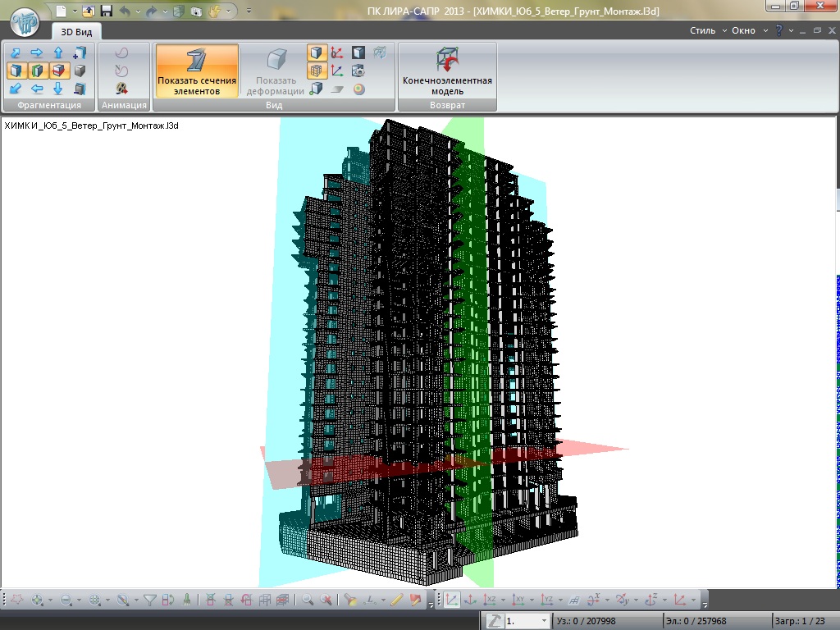Toggle the green vertical cutting plane button

[x=37, y=71]
